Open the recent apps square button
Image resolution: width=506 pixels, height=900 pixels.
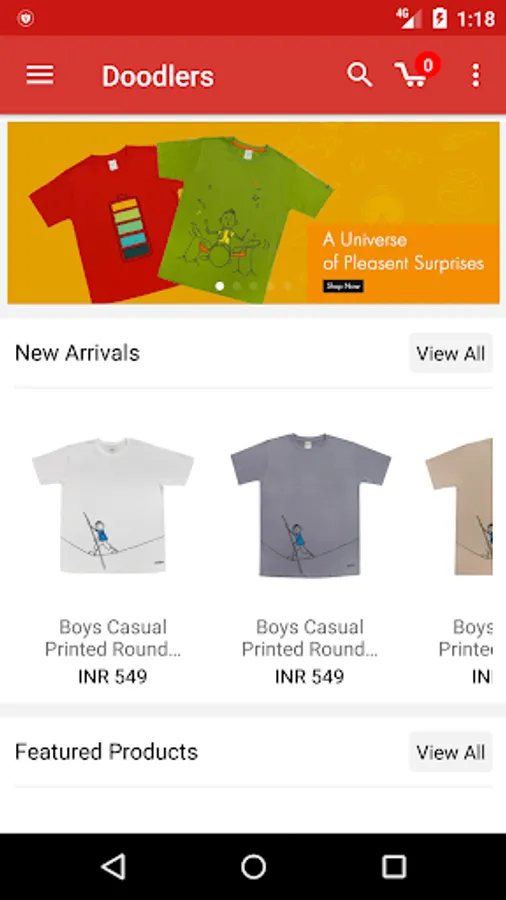pyautogui.click(x=394, y=866)
